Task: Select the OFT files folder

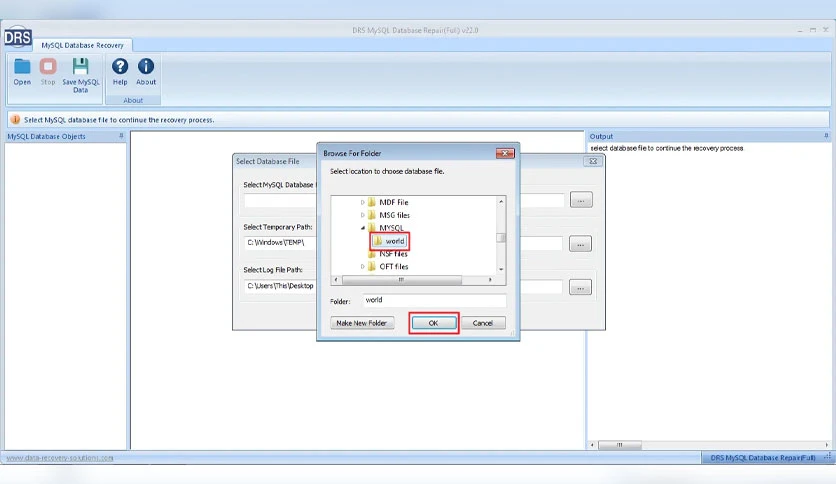Action: click(393, 267)
